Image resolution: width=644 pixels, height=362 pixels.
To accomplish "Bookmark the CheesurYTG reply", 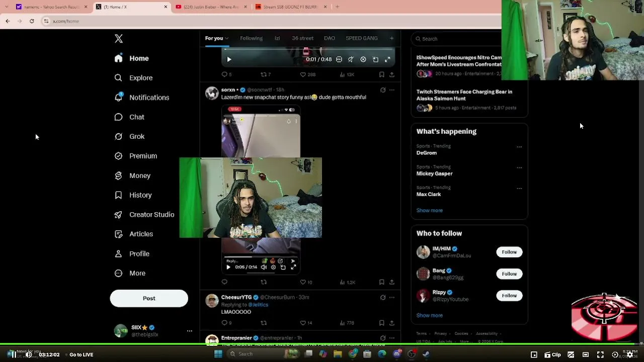I will 382,323.
